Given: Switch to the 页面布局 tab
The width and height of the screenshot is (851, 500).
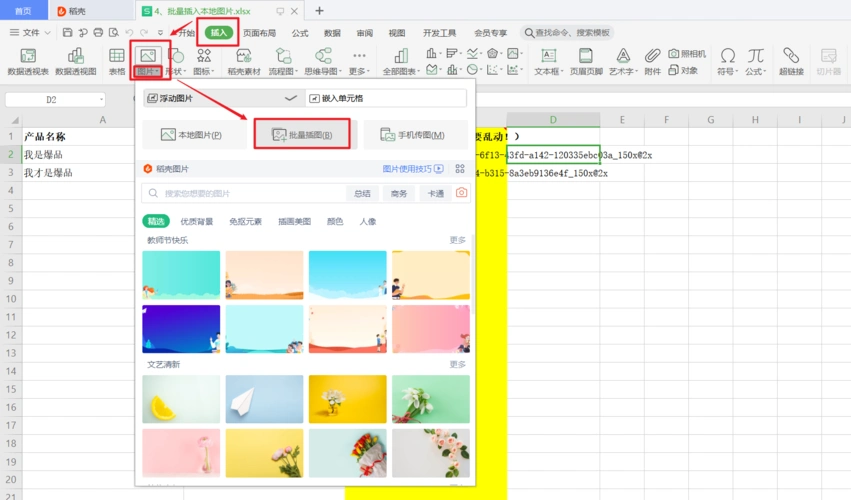Looking at the screenshot, I should [259, 33].
